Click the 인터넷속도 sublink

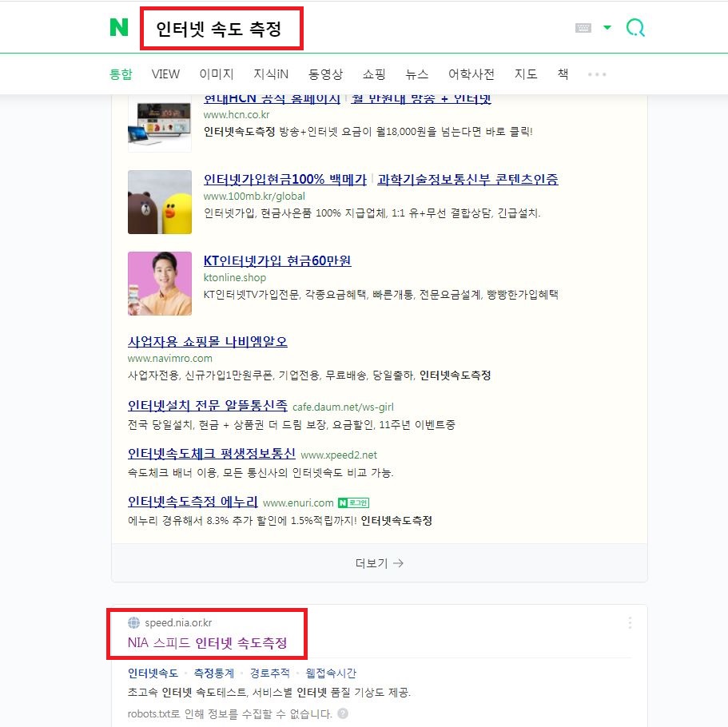tap(153, 673)
